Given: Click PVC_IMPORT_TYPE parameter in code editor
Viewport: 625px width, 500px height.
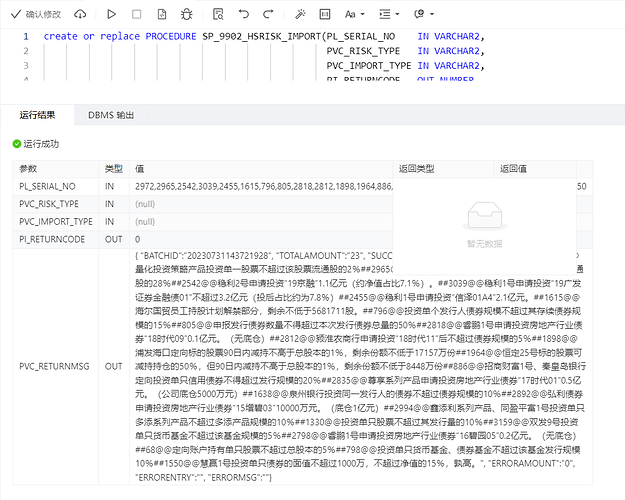Looking at the screenshot, I should [369, 66].
